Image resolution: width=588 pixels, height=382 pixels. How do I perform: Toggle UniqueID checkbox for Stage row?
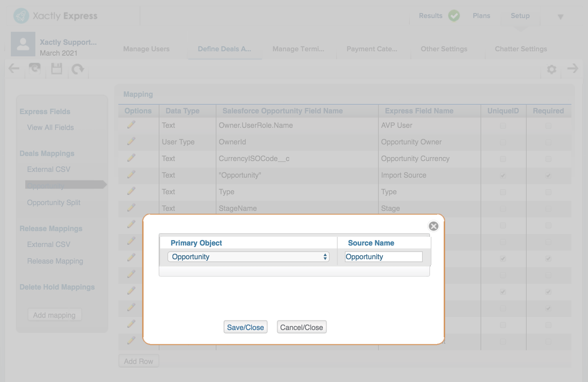click(503, 209)
